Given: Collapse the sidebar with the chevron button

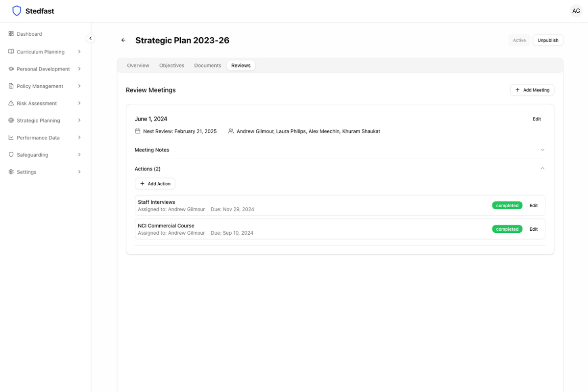Looking at the screenshot, I should pos(90,38).
